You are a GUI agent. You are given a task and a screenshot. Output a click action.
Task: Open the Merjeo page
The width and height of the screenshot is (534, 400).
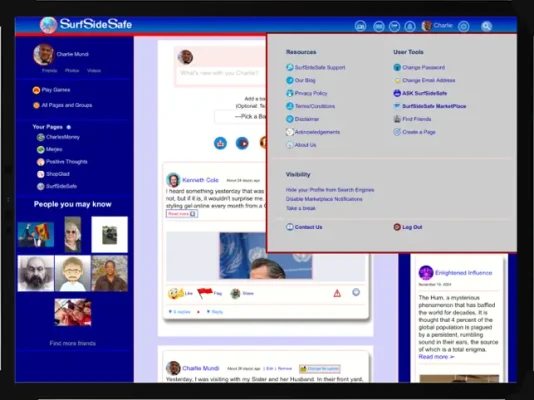click(49, 149)
